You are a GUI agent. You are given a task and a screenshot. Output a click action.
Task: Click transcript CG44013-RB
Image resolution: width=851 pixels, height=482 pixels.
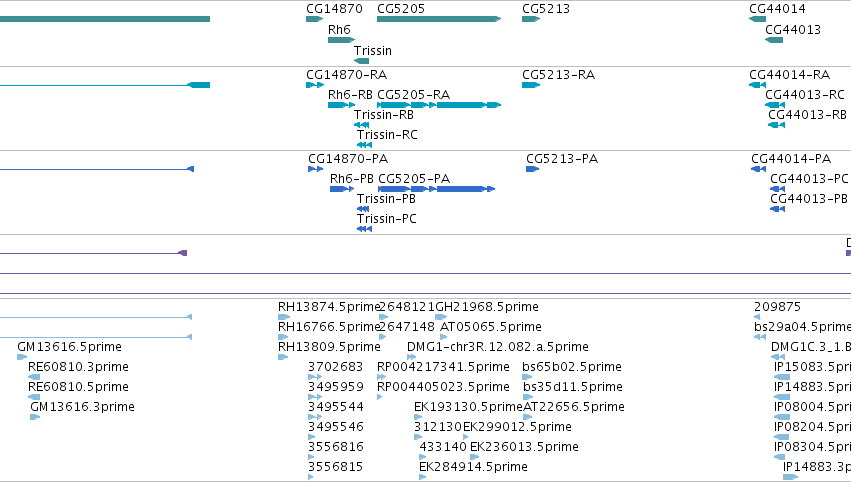coord(808,115)
